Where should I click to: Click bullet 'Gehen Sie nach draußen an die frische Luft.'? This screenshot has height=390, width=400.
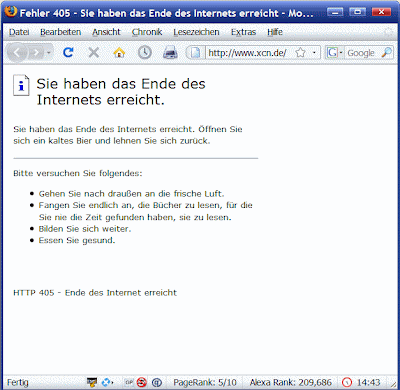132,194
